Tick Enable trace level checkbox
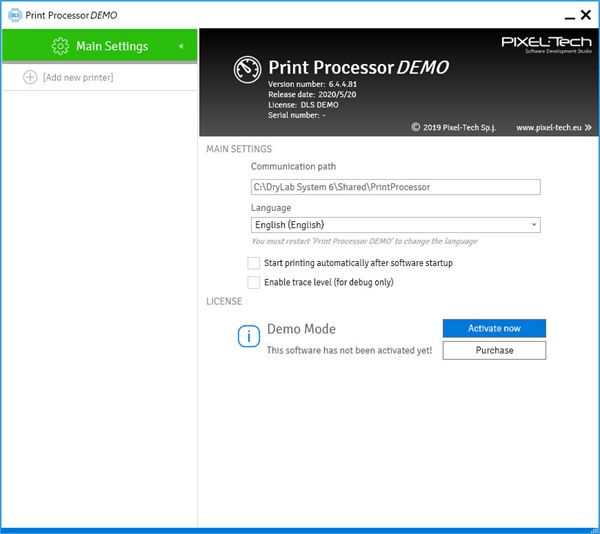This screenshot has height=534, width=600. (254, 282)
